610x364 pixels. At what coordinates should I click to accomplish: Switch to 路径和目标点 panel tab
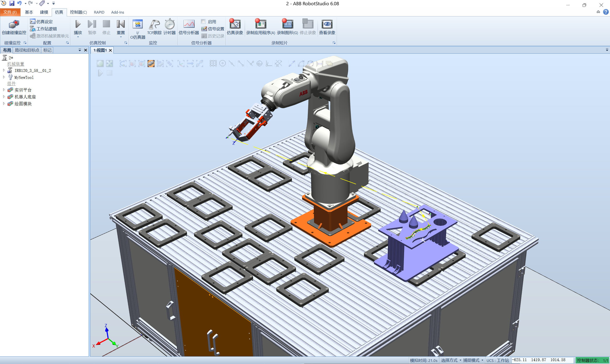coord(27,50)
